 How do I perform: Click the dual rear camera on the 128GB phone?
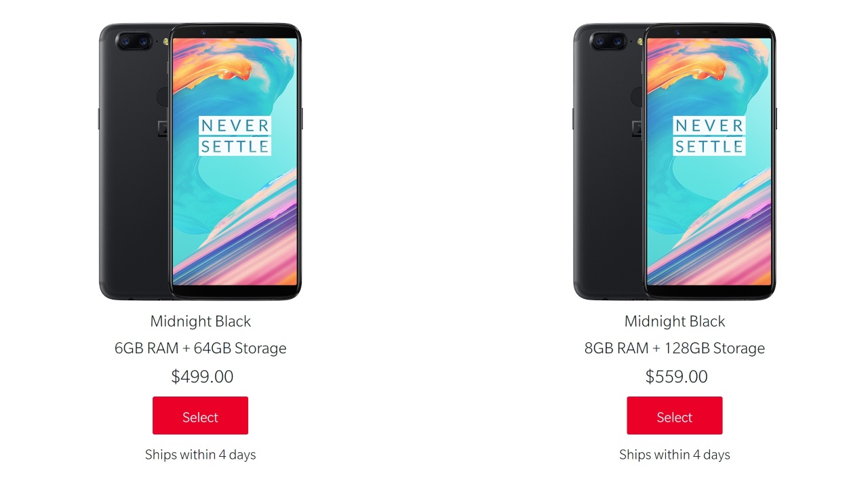point(608,42)
